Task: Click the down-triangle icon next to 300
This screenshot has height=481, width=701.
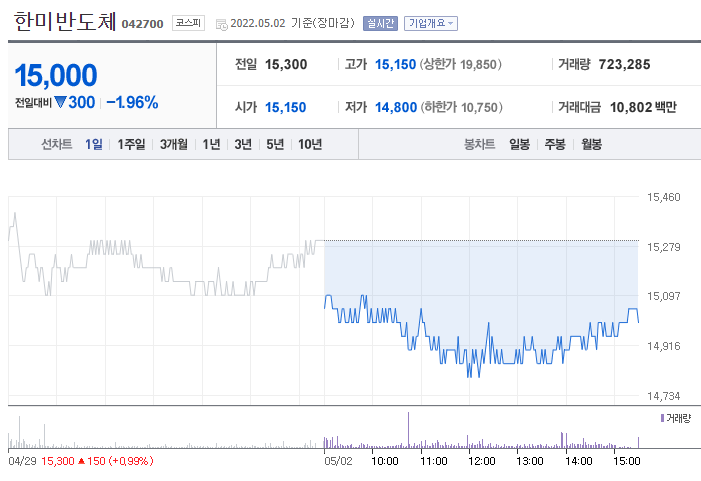Action: [x=60, y=102]
